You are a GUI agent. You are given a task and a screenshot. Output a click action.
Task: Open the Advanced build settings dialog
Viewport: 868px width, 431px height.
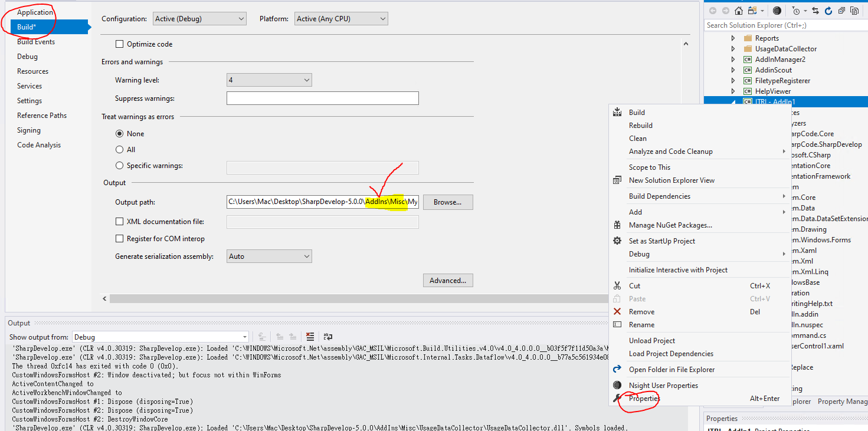tap(448, 280)
